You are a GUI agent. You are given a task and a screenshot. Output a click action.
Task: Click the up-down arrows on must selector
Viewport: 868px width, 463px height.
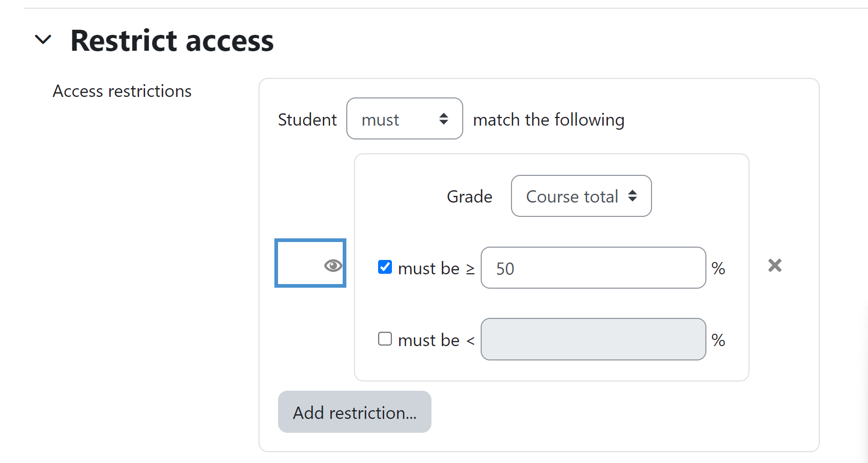[x=444, y=119]
